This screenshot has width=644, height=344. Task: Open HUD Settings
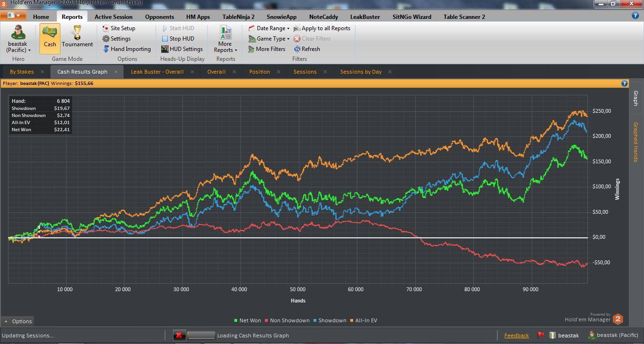tap(182, 49)
